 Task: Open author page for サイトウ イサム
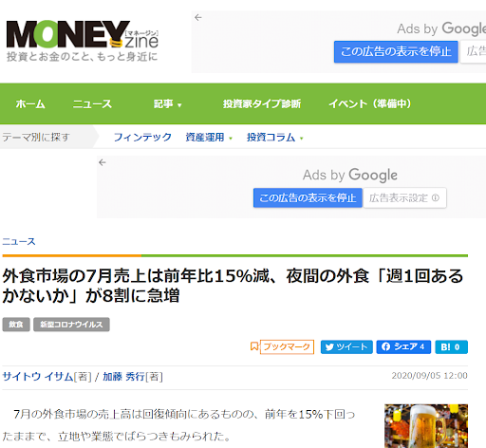(38, 377)
